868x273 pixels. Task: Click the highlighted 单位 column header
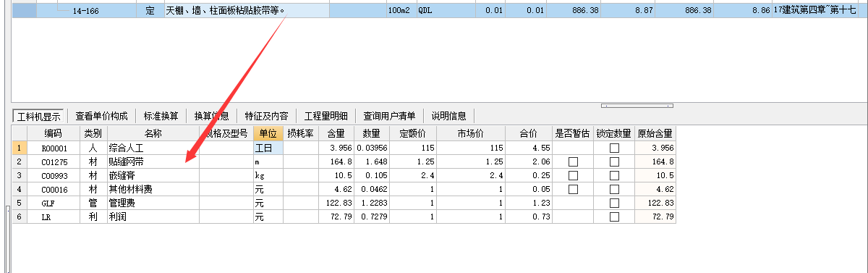tap(268, 133)
